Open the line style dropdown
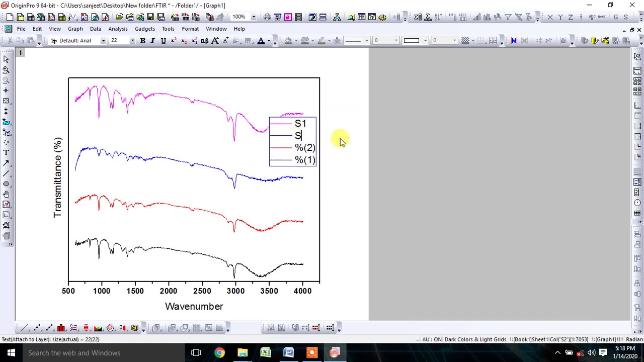 click(367, 41)
